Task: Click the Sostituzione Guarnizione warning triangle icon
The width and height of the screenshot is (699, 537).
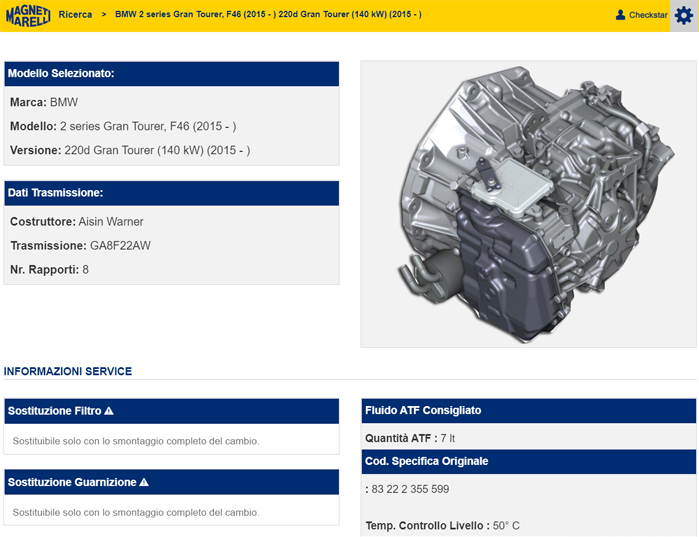Action: click(x=144, y=482)
